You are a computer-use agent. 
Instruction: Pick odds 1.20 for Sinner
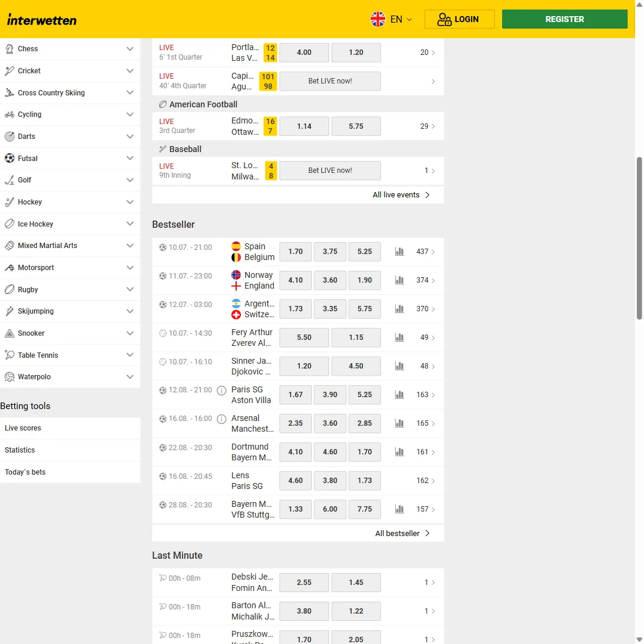pos(304,366)
